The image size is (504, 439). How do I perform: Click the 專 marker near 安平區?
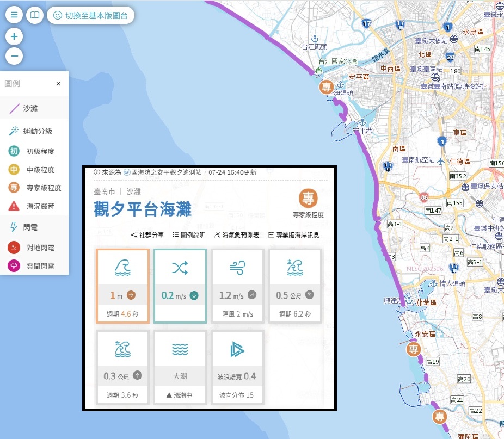click(x=327, y=88)
